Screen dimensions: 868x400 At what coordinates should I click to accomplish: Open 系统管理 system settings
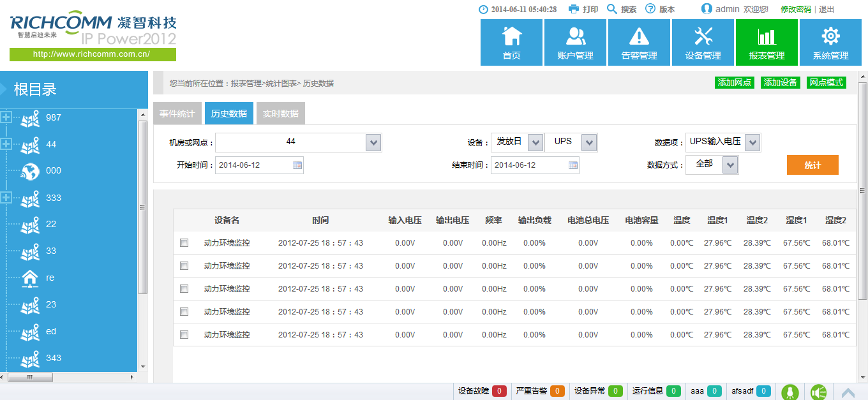click(x=830, y=42)
